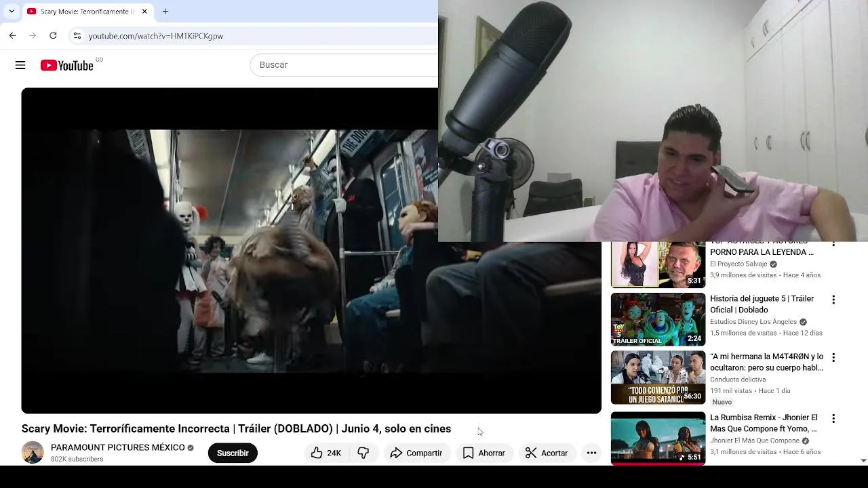Image resolution: width=868 pixels, height=488 pixels.
Task: Clip the video using Acortar
Action: [x=547, y=453]
